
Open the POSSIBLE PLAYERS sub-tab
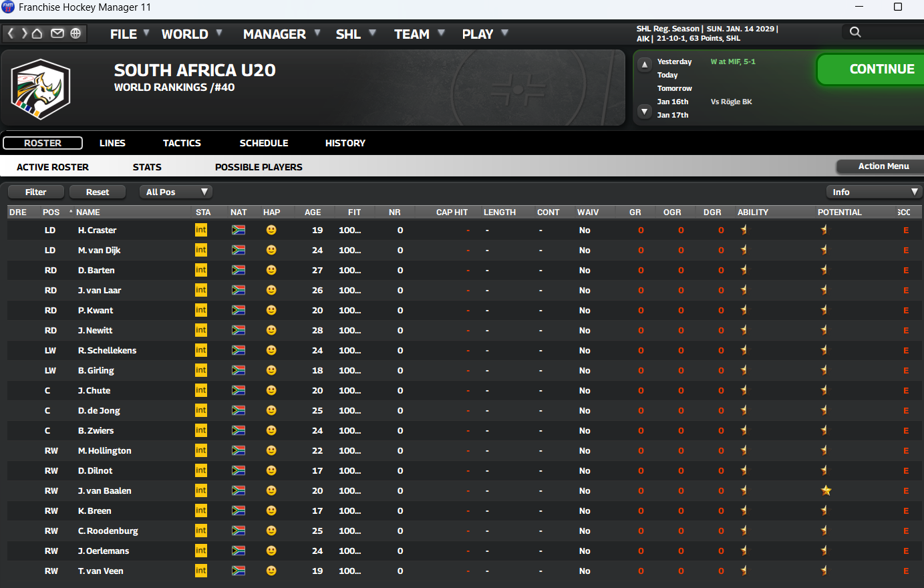[259, 167]
